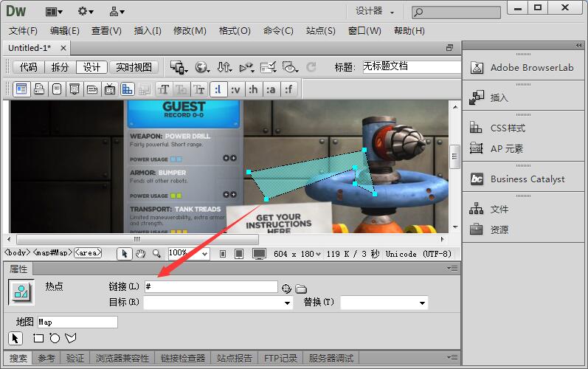Toggle the :l link state button
This screenshot has height=369, width=588.
(218, 89)
